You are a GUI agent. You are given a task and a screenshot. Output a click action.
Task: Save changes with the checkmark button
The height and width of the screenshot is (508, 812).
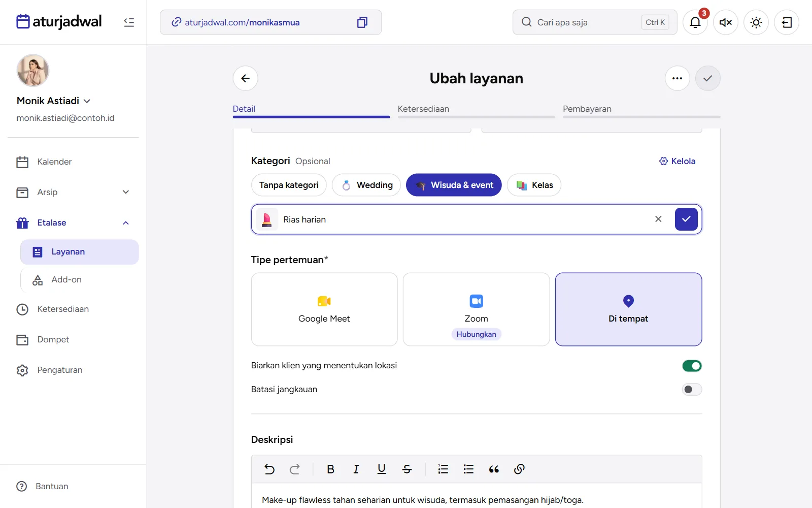pyautogui.click(x=708, y=78)
